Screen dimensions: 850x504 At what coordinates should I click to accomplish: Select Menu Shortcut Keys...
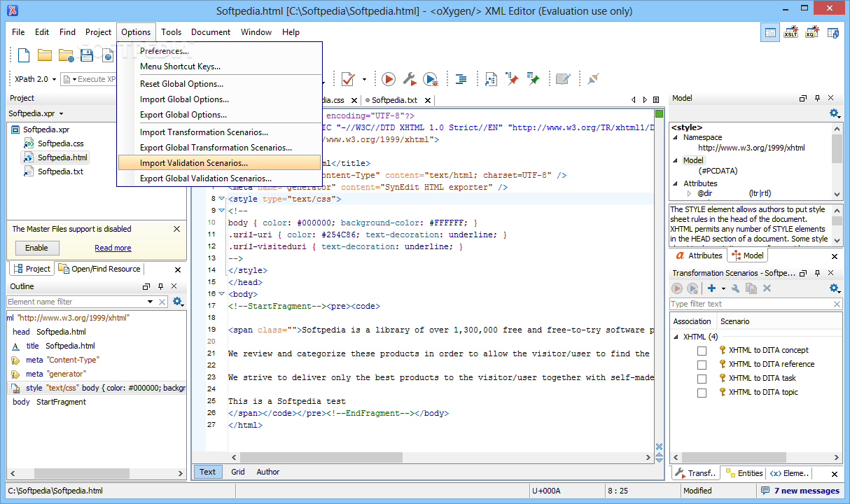click(x=180, y=66)
